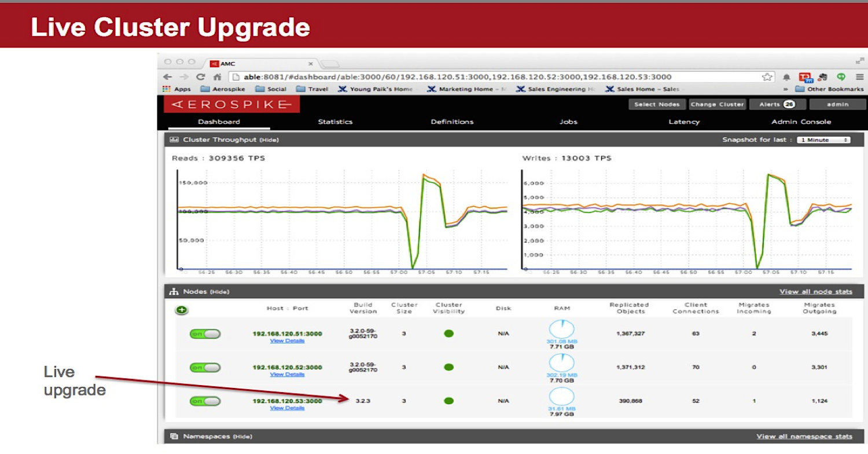The width and height of the screenshot is (868, 454).
Task: Open the Apps bookmarks shortcut
Action: [177, 89]
